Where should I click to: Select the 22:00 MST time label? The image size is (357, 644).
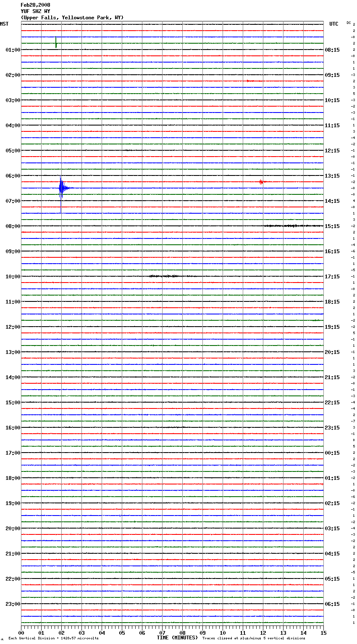tap(13, 579)
